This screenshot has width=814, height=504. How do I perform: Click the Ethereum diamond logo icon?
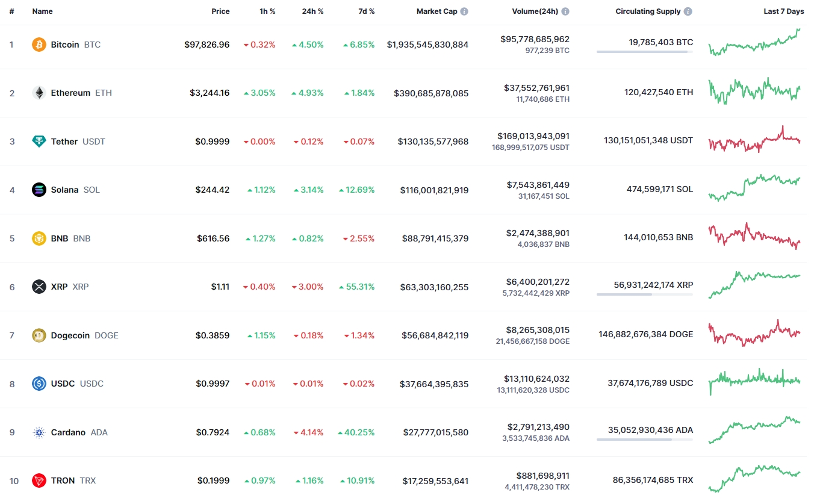tap(39, 93)
